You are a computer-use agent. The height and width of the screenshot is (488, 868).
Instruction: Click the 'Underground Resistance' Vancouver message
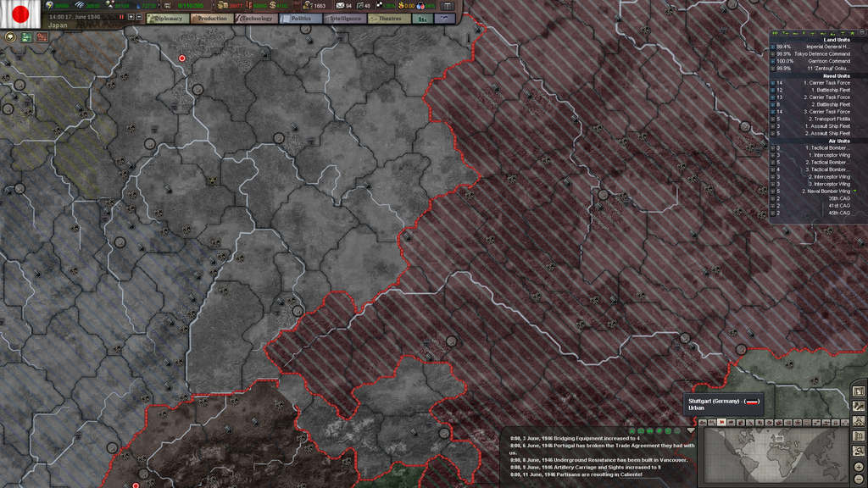tap(598, 460)
